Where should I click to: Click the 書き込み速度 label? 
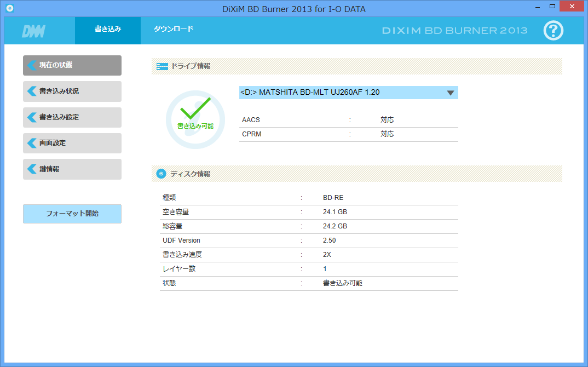[x=182, y=254]
